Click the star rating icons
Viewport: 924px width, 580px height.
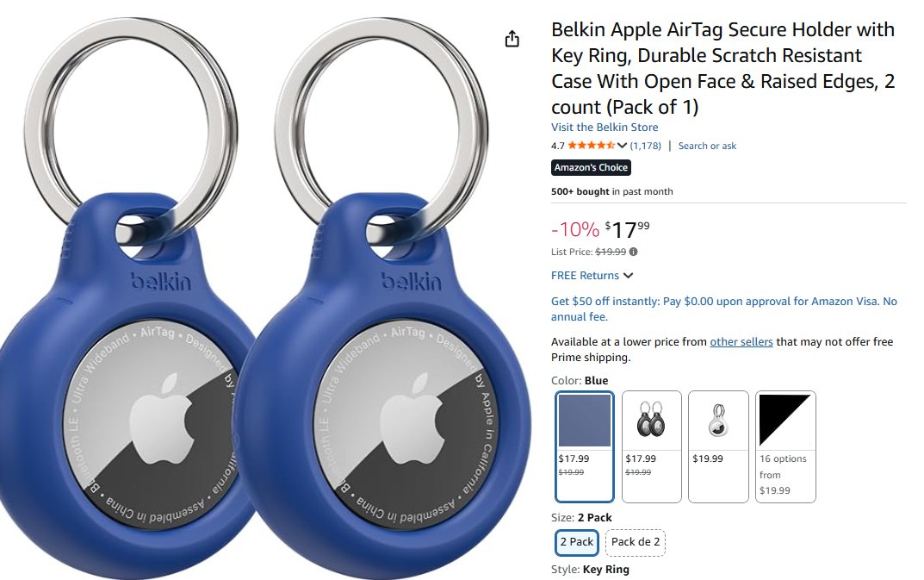(x=591, y=145)
